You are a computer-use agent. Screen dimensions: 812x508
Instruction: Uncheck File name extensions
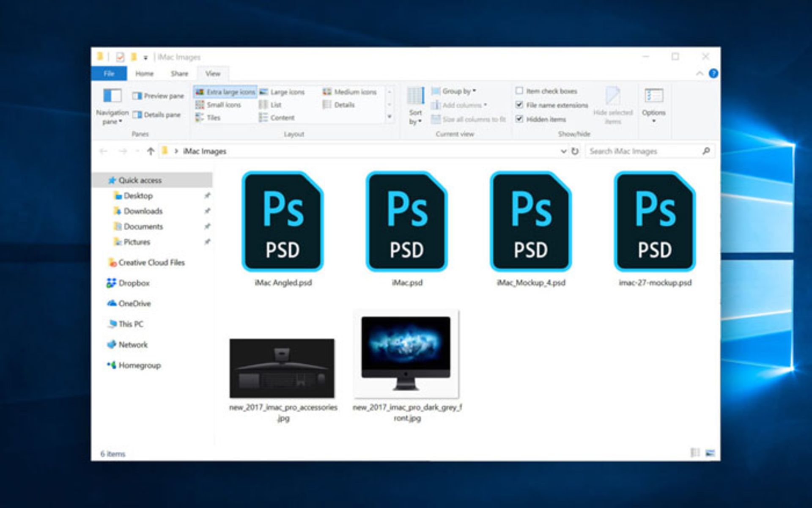click(x=519, y=105)
